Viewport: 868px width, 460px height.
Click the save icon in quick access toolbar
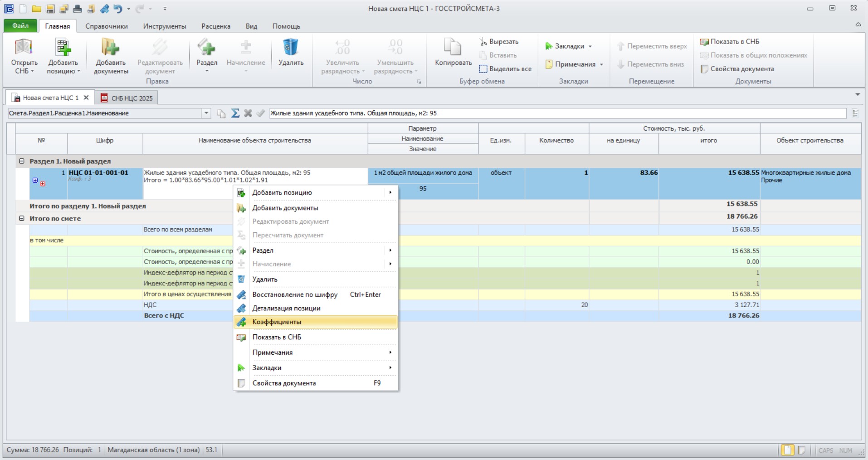click(x=50, y=9)
